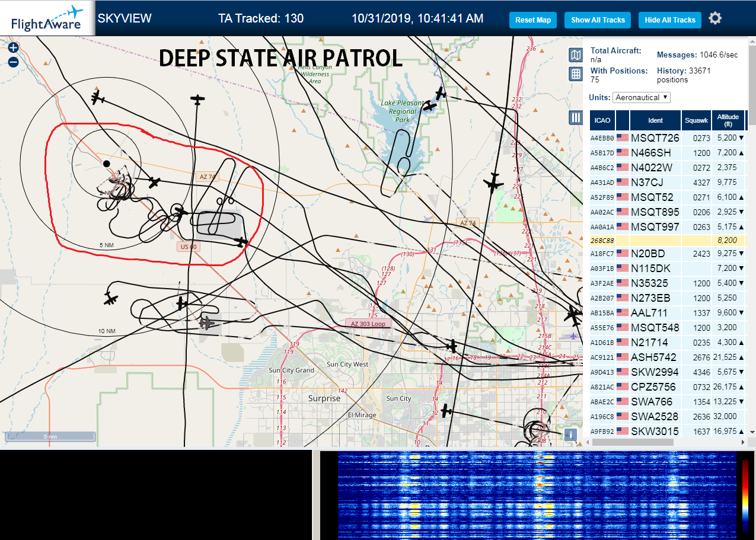Select aircraft icon above route markers 17 and 16
This screenshot has width=756, height=540.
pyautogui.click(x=452, y=346)
